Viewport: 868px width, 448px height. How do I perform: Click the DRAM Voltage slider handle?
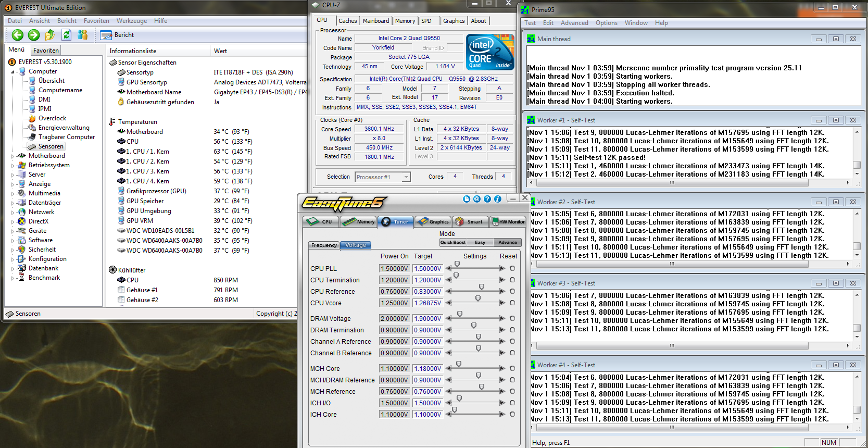[460, 314]
